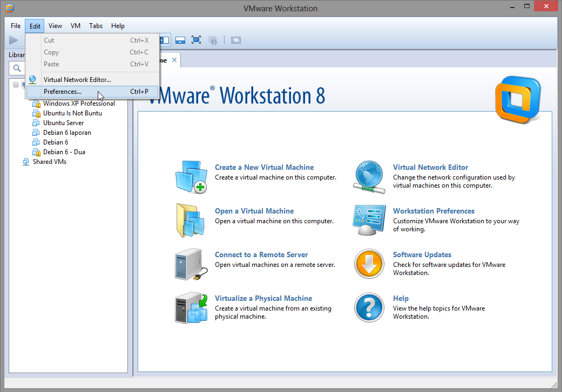
Task: Open the File menu
Action: point(16,26)
